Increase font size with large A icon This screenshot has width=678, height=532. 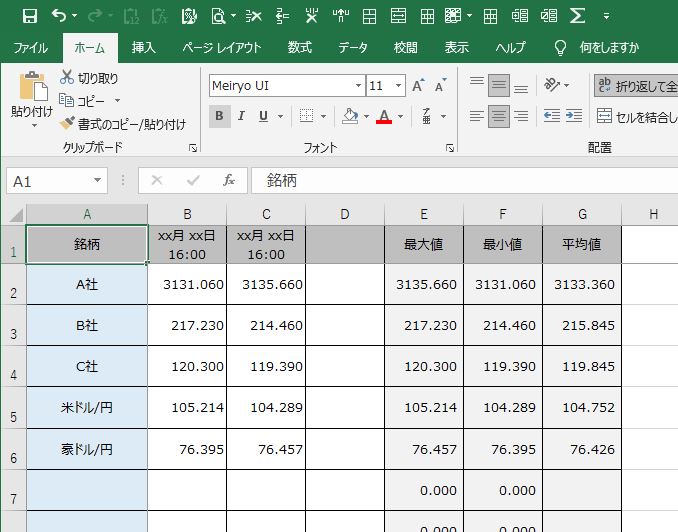(418, 86)
